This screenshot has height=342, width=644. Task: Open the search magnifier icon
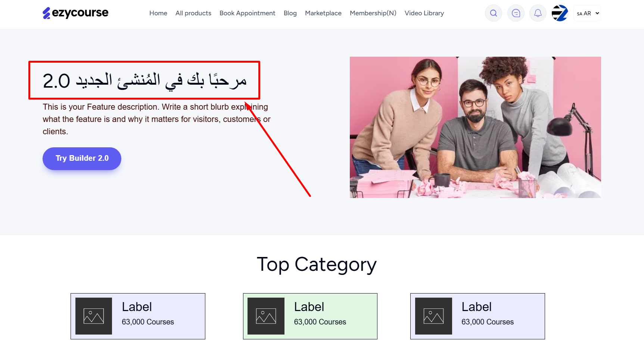pos(494,13)
